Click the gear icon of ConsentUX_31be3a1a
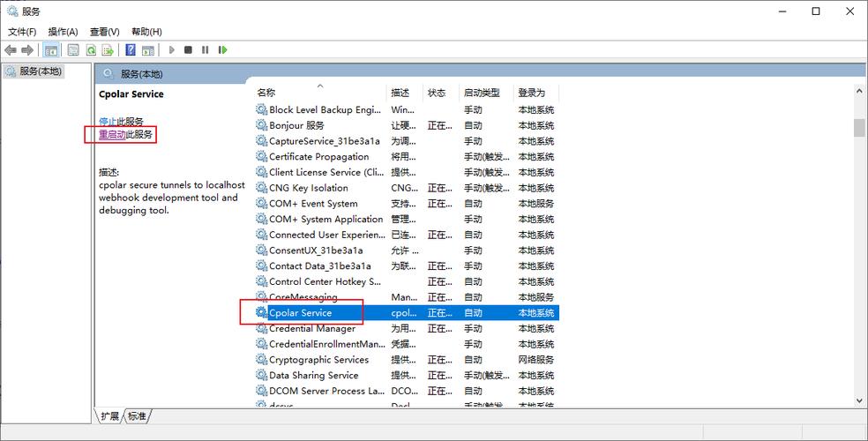Image resolution: width=868 pixels, height=441 pixels. pos(261,250)
